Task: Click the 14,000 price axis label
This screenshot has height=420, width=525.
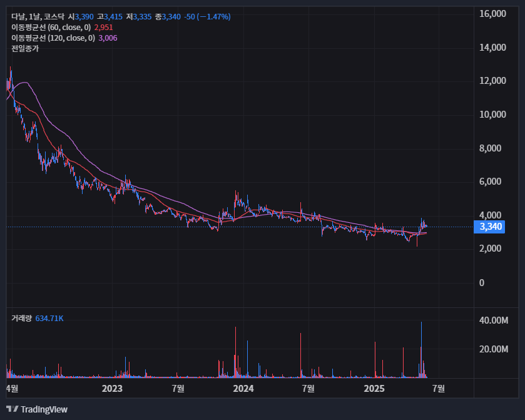Action: pyautogui.click(x=492, y=48)
